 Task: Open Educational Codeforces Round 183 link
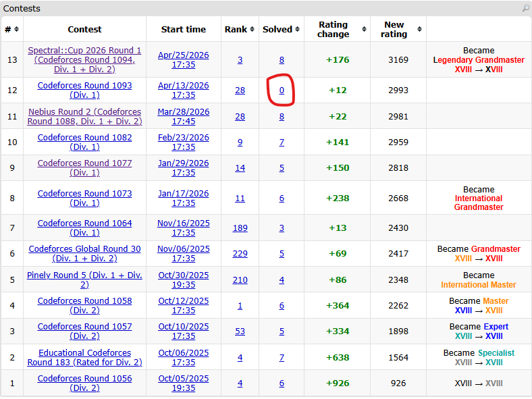pyautogui.click(x=84, y=357)
